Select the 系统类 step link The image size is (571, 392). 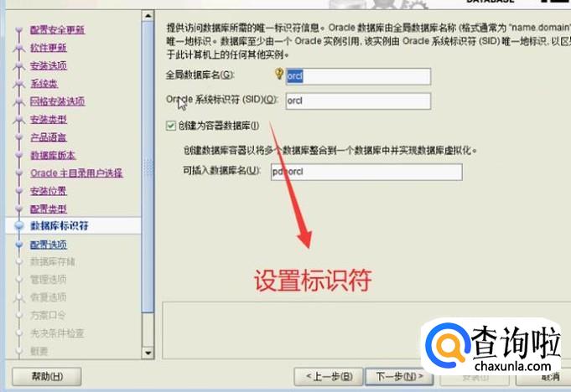pos(44,83)
